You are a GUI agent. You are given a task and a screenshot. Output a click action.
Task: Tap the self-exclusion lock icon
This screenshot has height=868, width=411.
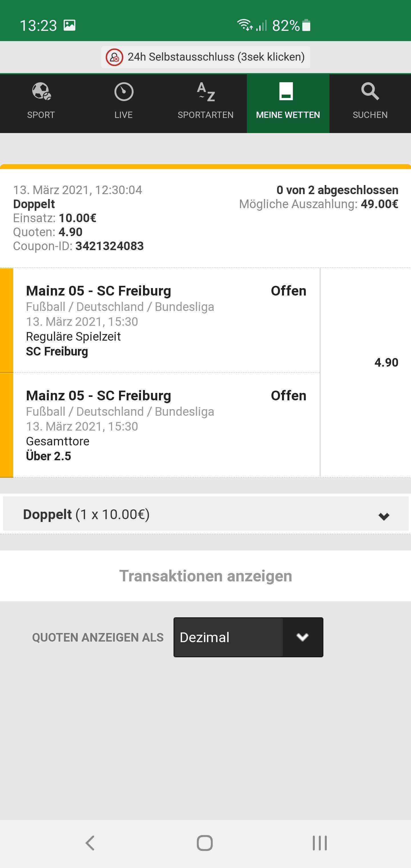(x=114, y=57)
